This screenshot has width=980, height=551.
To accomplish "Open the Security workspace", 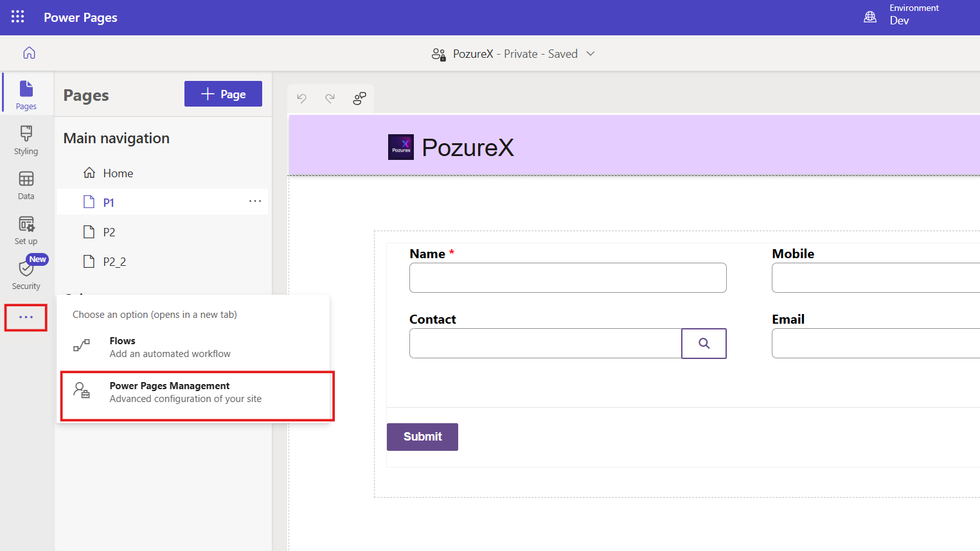I will [26, 275].
